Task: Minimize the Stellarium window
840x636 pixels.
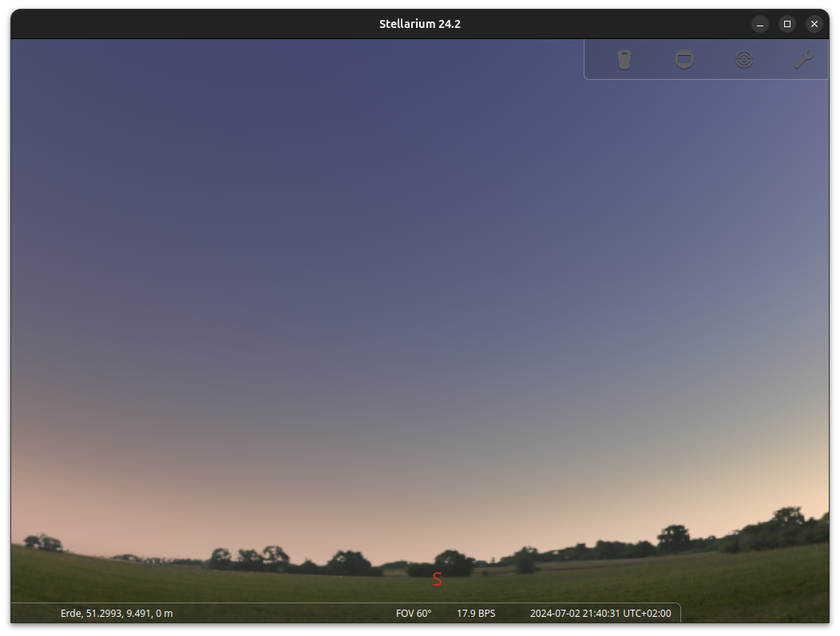Action: 760,24
